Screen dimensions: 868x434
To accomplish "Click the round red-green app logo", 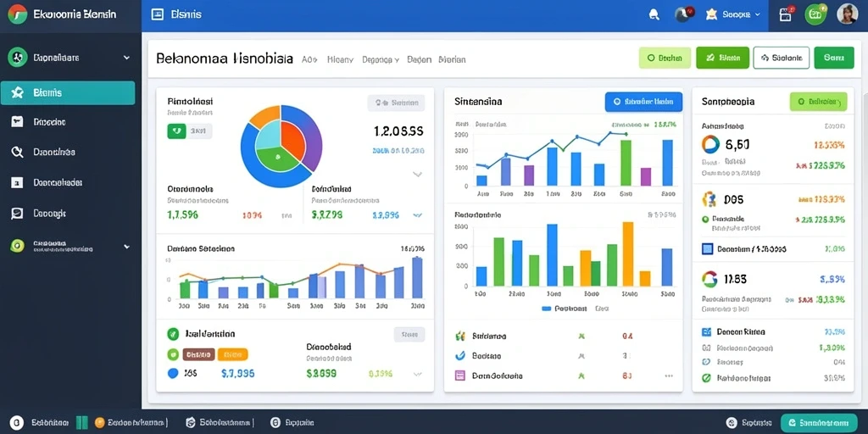I will (17, 14).
